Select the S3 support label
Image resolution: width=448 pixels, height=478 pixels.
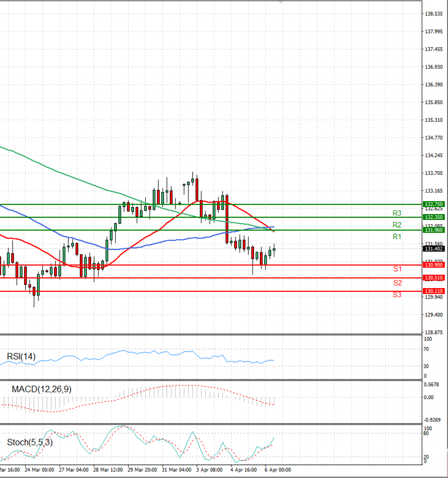click(397, 295)
